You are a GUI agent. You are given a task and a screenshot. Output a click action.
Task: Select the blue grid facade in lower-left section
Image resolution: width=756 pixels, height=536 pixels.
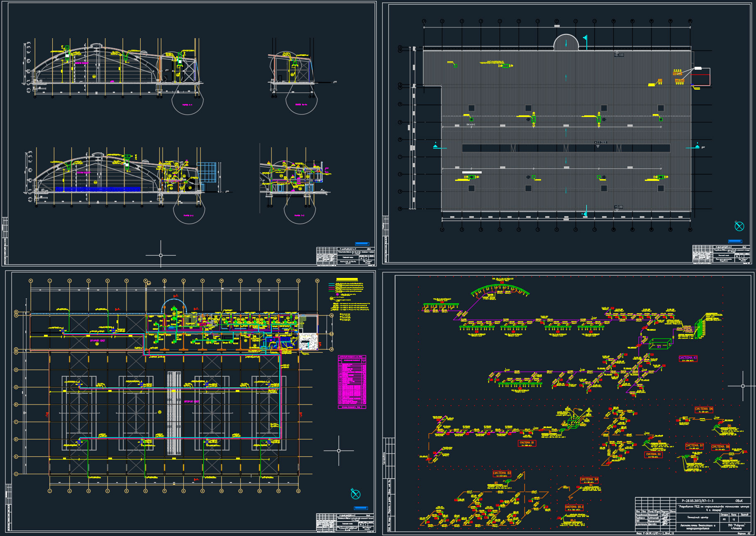pos(207,172)
